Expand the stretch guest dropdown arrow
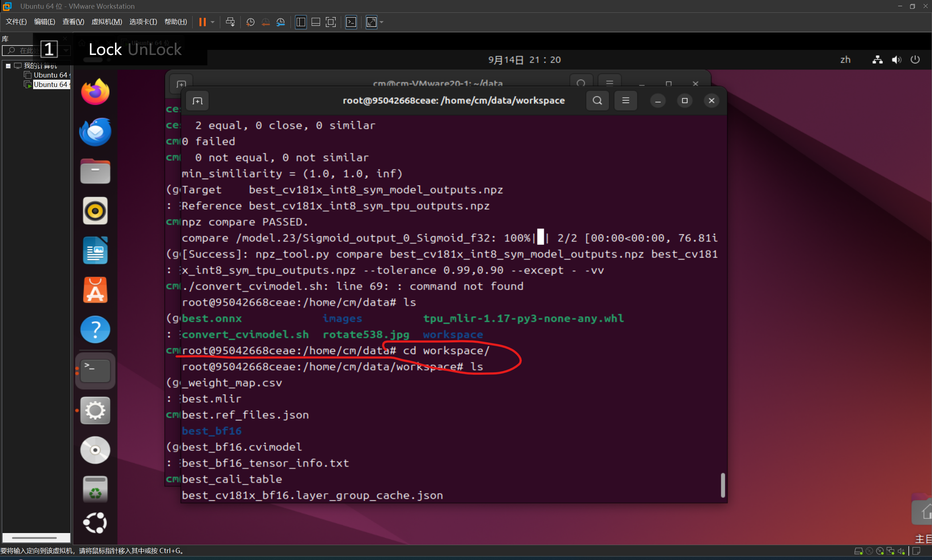The image size is (932, 560). tap(382, 22)
